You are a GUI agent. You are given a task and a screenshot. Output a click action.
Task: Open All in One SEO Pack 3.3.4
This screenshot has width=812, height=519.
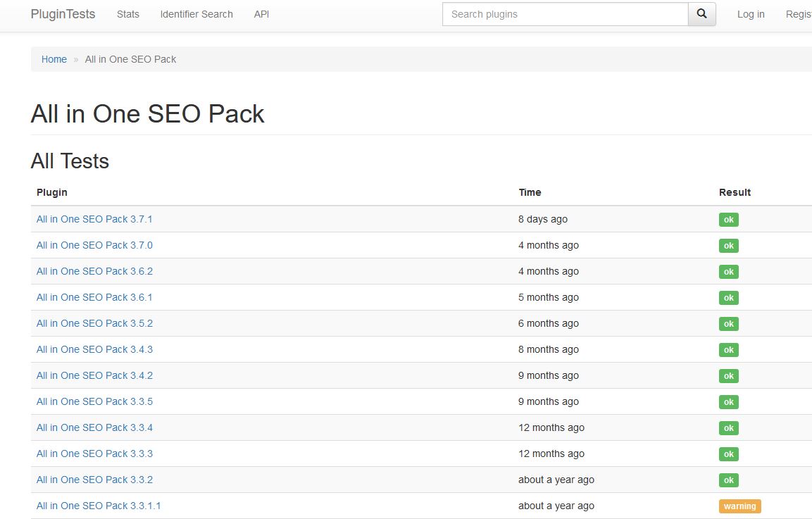pos(94,427)
